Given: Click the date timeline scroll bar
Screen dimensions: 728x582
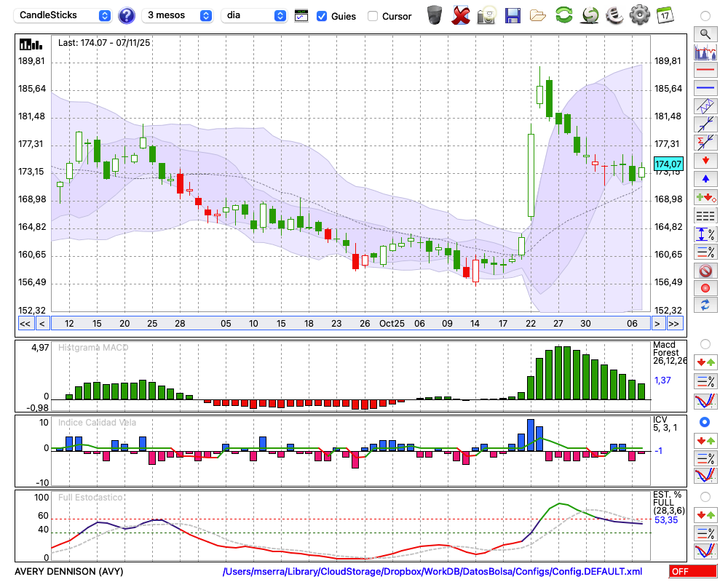Looking at the screenshot, I should 349,324.
